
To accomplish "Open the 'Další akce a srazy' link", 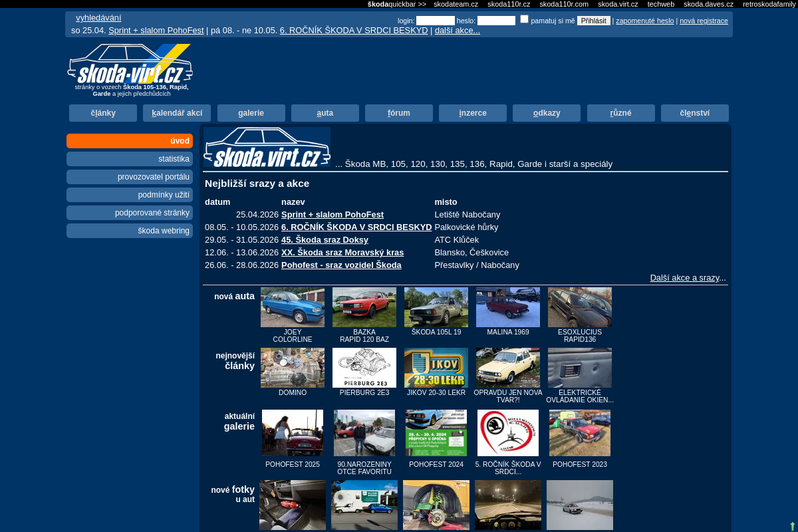I will (685, 278).
